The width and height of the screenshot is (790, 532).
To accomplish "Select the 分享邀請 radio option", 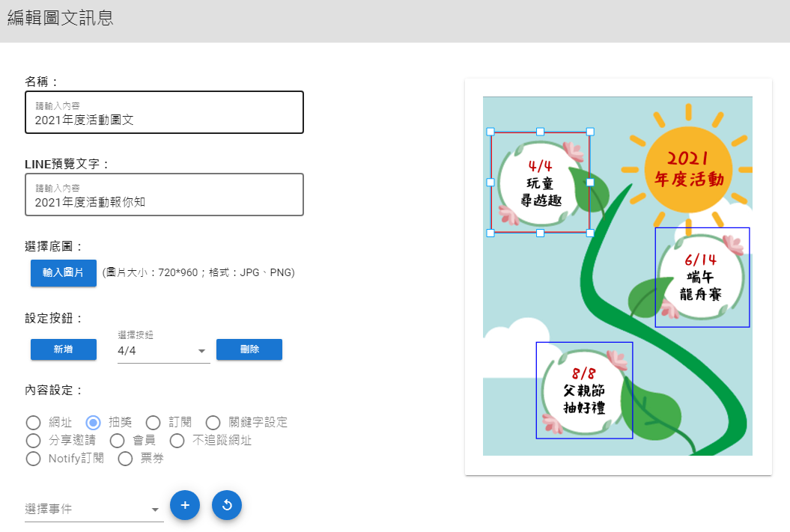I will click(x=33, y=440).
